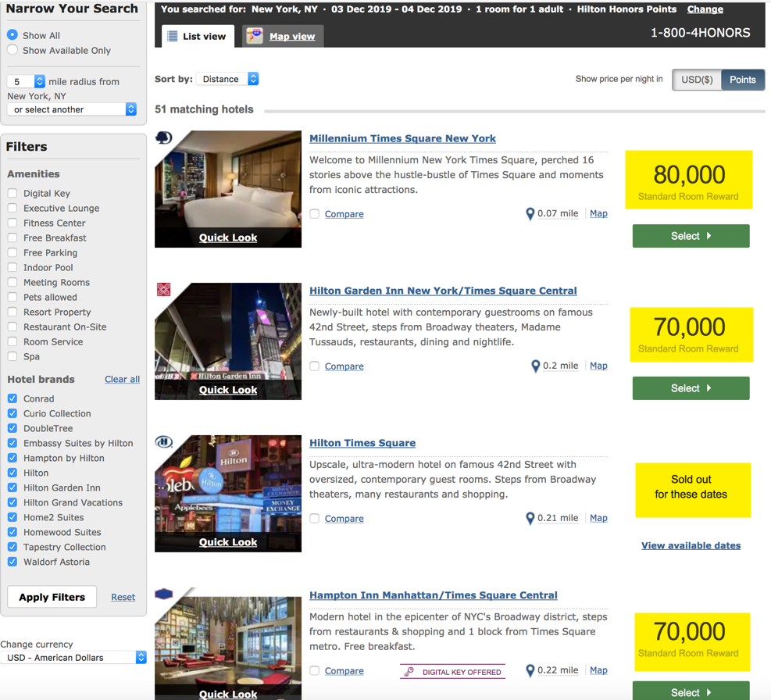
Task: Click the List view tab's list icon
Action: click(x=172, y=37)
